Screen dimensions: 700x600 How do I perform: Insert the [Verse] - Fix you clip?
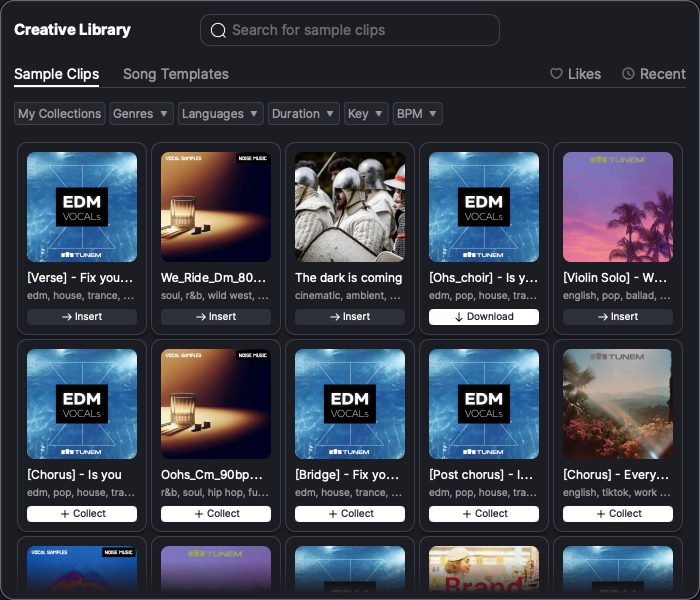point(82,317)
